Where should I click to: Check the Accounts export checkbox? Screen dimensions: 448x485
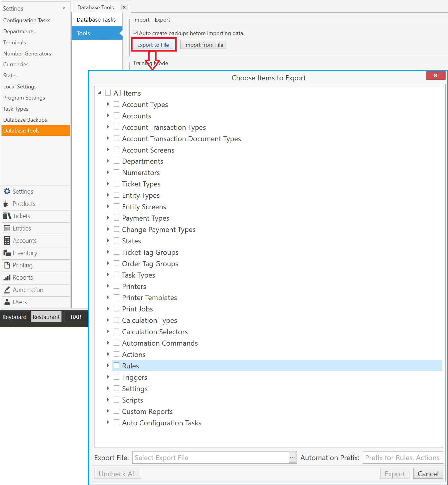pyautogui.click(x=117, y=116)
